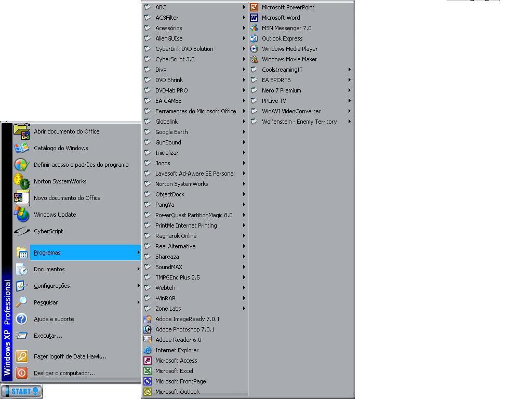This screenshot has width=532, height=399.
Task: Open the SoundMAX folder entry
Action: coord(195,267)
